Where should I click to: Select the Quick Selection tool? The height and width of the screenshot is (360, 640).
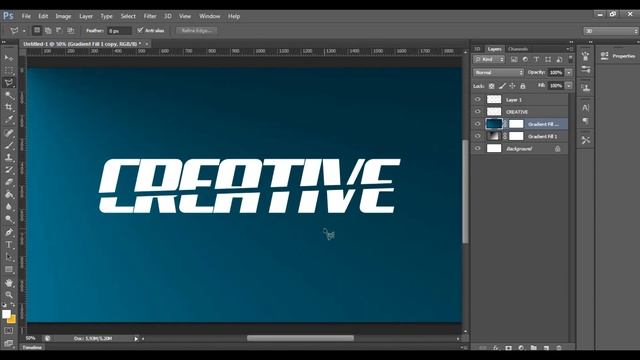click(x=9, y=95)
